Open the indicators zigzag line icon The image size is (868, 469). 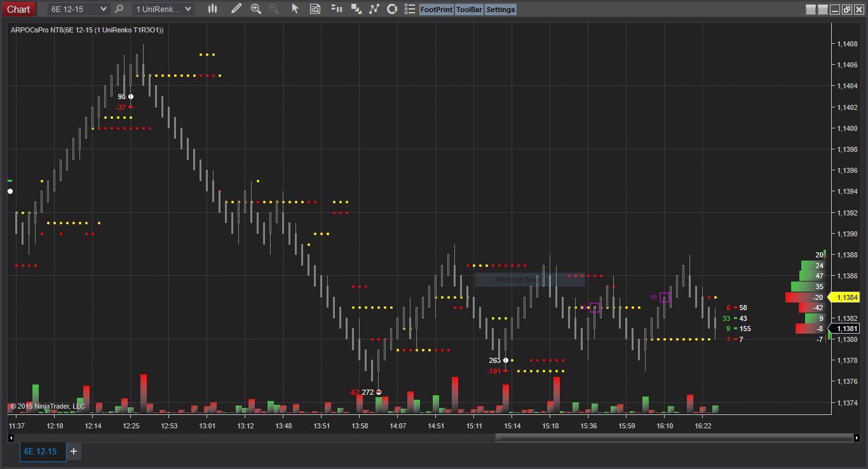pos(374,9)
